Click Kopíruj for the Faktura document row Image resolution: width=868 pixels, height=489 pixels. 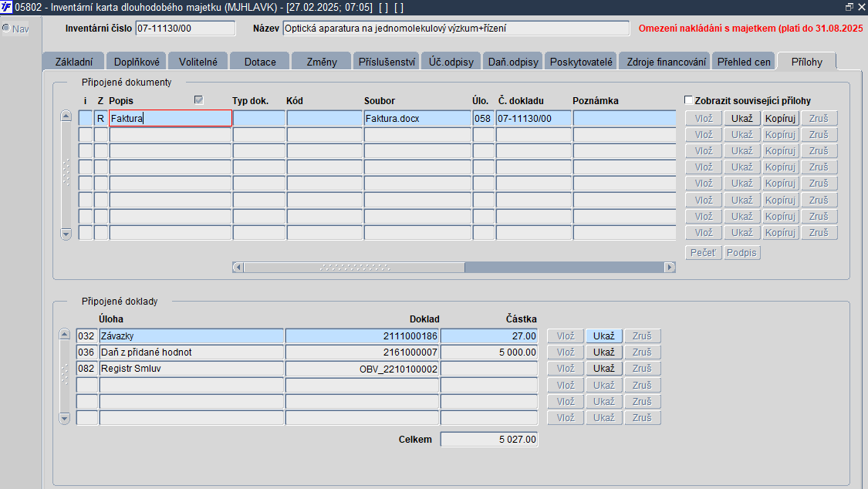[781, 118]
